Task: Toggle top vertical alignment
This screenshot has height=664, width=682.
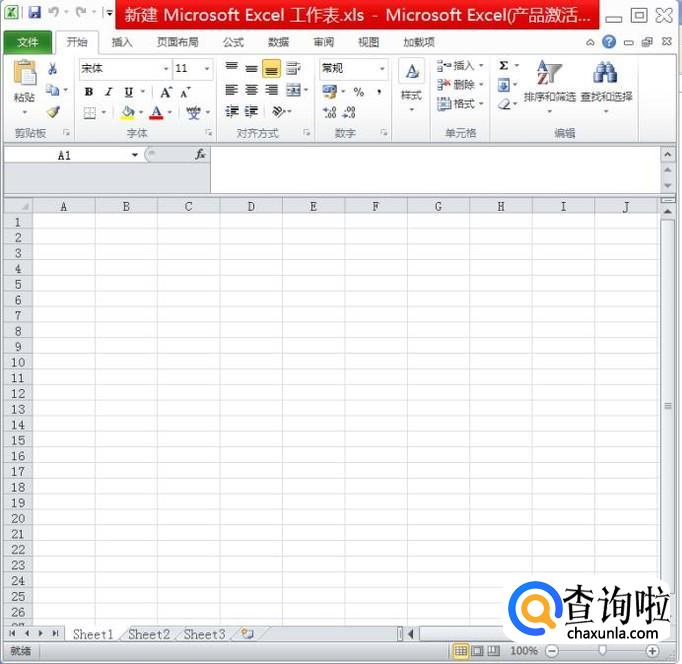Action: tap(232, 68)
